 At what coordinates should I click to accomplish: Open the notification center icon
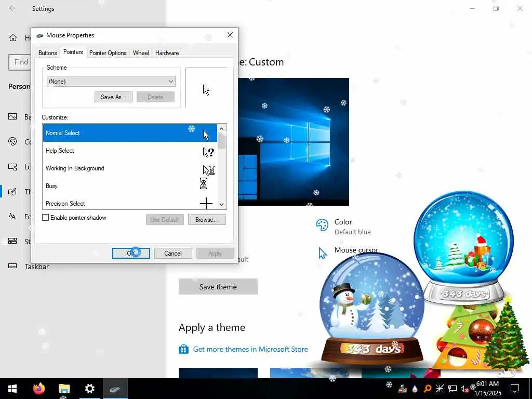tap(515, 389)
